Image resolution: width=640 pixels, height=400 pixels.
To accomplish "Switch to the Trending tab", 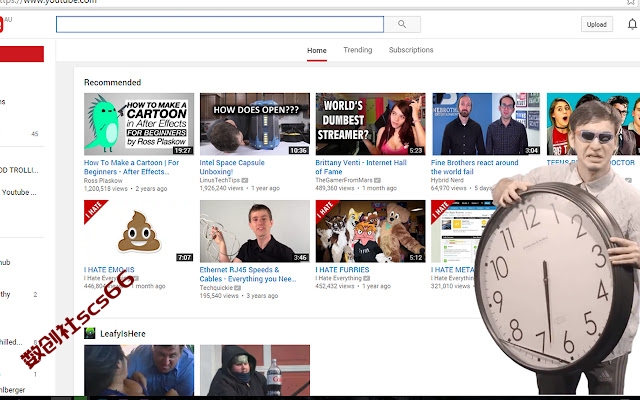I will tap(358, 50).
